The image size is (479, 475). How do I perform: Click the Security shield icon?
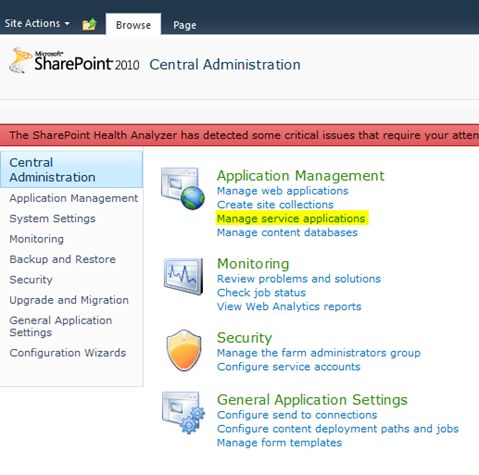click(184, 350)
